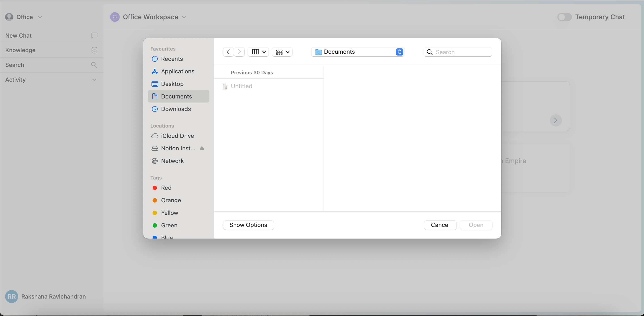Open Search in sidebar
The height and width of the screenshot is (316, 644).
(51, 65)
